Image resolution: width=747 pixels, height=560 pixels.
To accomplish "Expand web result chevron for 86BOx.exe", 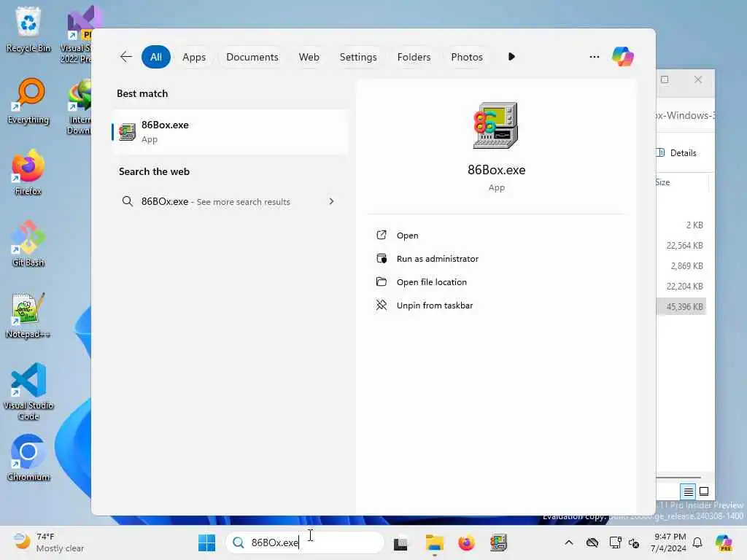I will click(x=332, y=201).
